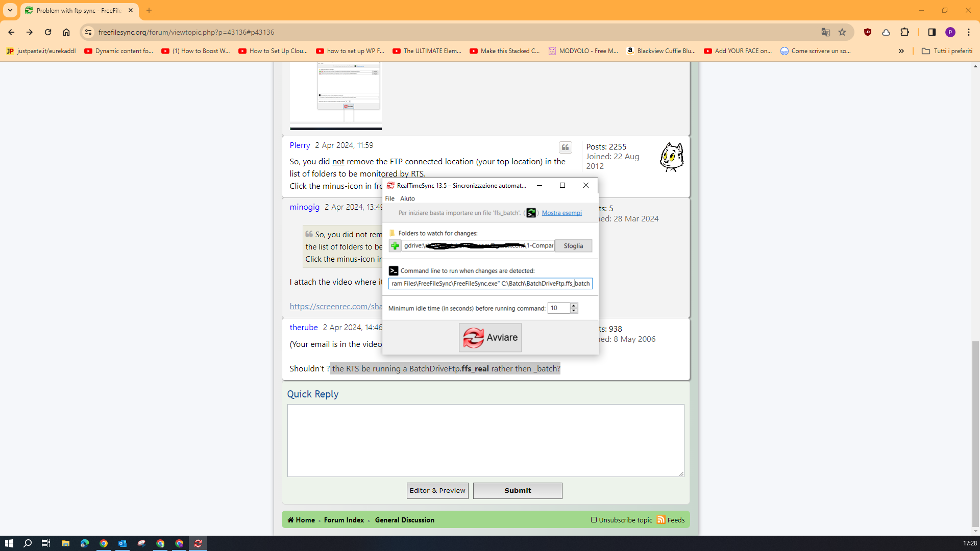Switch to RealTimeSync on the taskbar
The width and height of the screenshot is (980, 551).
coord(198,543)
